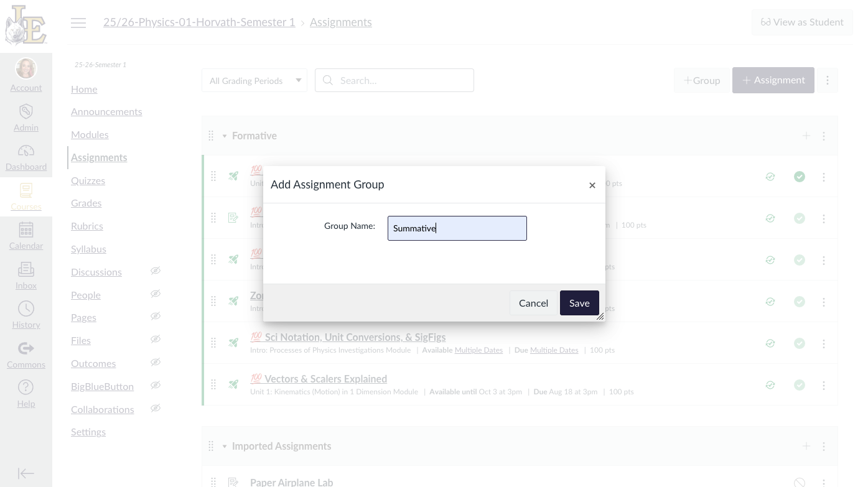Open the Account avatar menu
This screenshot has height=487, width=868.
[x=26, y=68]
